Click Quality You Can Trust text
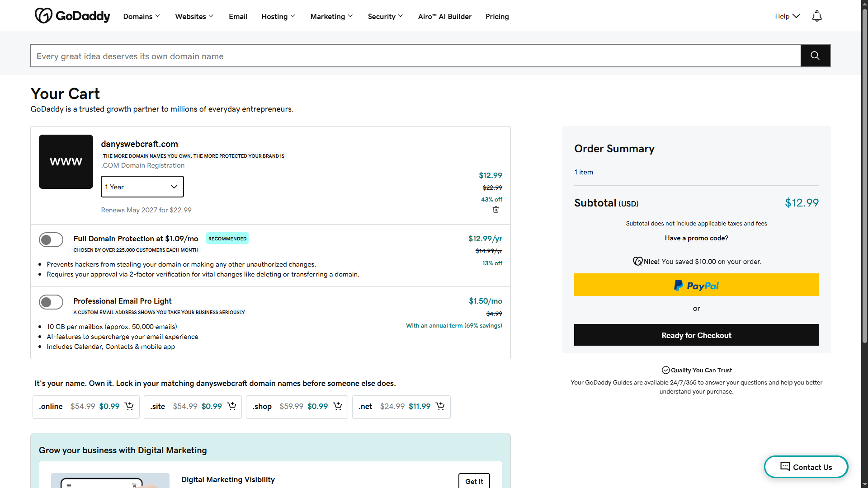This screenshot has height=488, width=868. pyautogui.click(x=701, y=370)
